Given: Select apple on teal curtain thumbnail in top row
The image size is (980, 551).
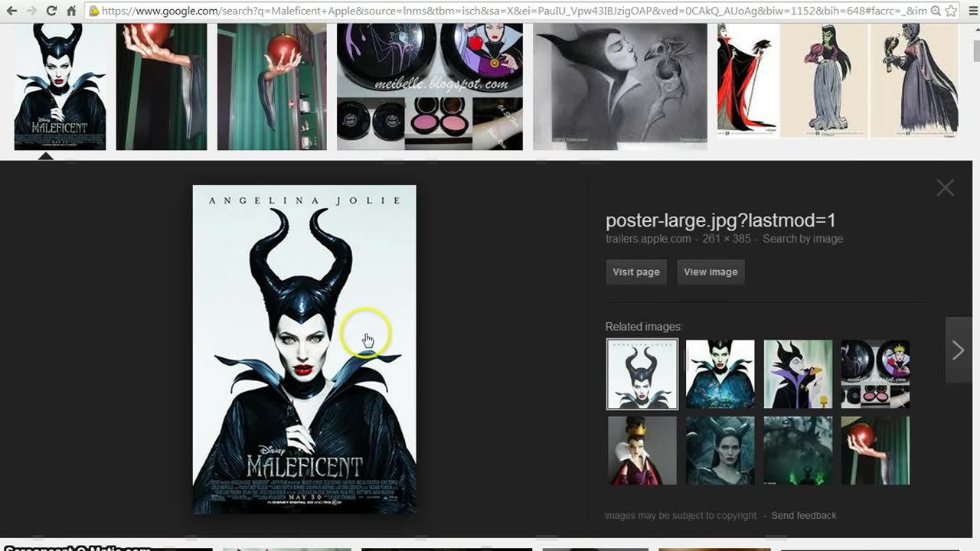Looking at the screenshot, I should 272,86.
